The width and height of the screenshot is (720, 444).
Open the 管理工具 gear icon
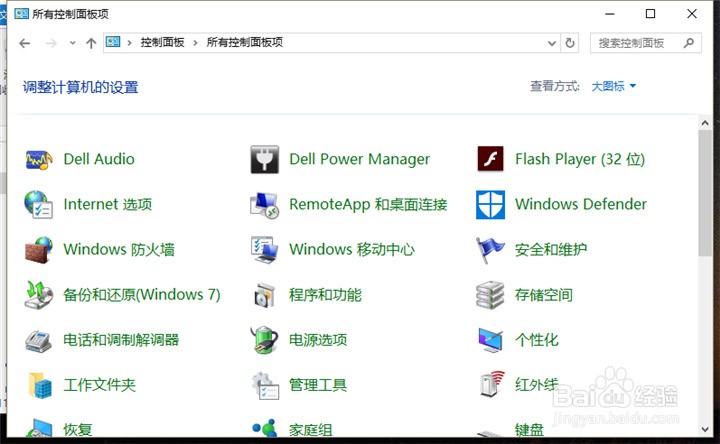(x=265, y=385)
